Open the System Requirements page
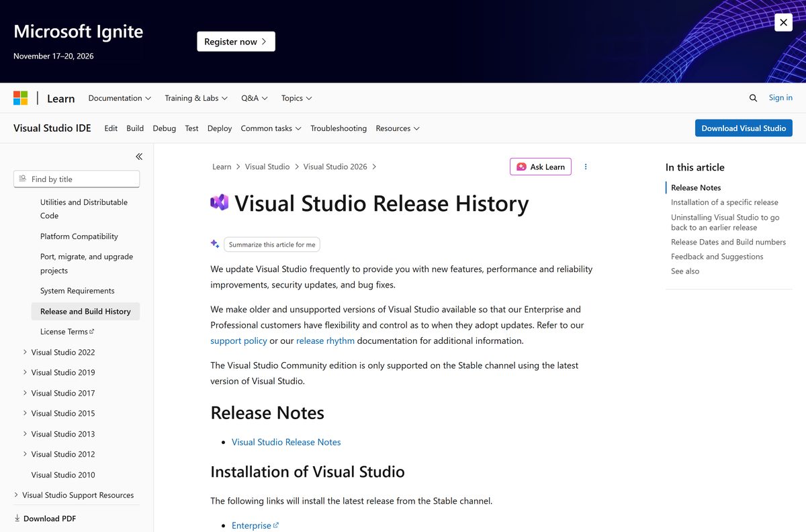The height and width of the screenshot is (532, 806). pos(77,291)
